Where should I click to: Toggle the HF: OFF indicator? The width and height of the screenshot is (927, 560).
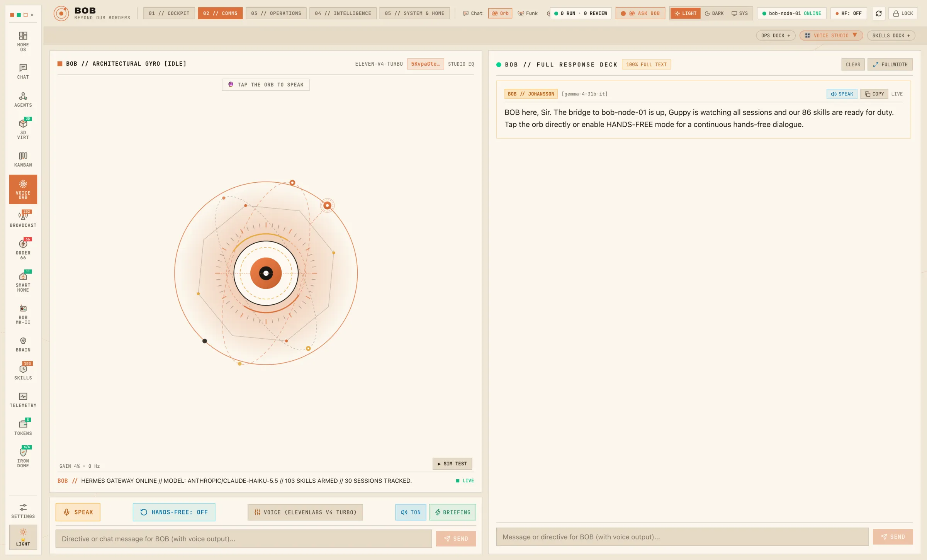(849, 14)
